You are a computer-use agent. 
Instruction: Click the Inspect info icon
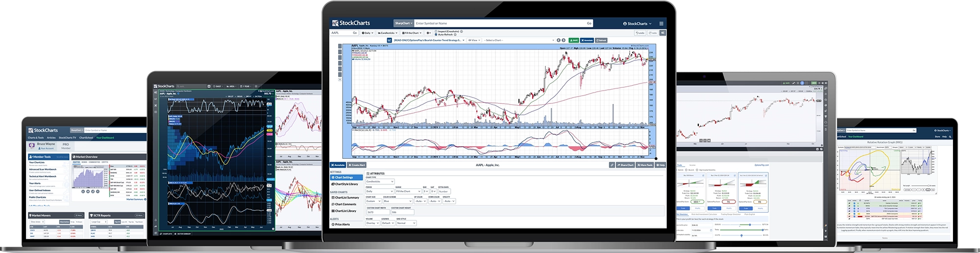(462, 31)
